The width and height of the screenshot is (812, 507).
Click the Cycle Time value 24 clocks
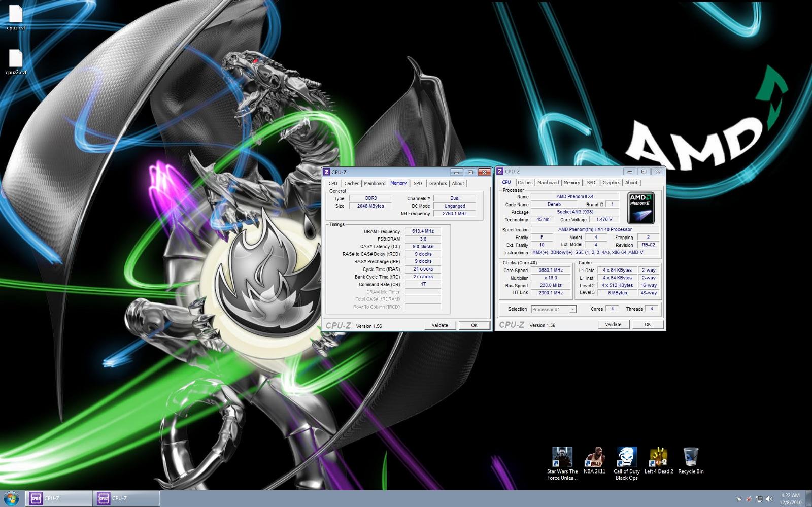click(423, 269)
